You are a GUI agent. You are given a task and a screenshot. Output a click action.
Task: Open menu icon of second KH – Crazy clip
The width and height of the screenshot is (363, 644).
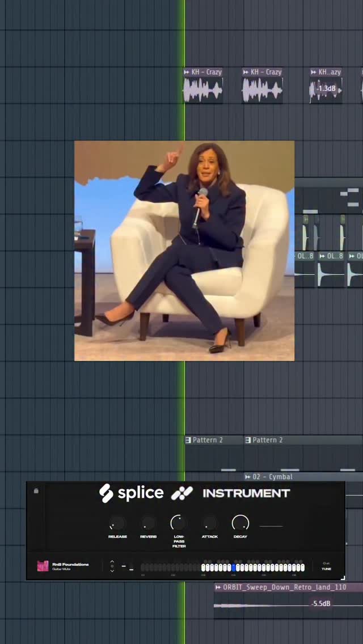(246, 72)
